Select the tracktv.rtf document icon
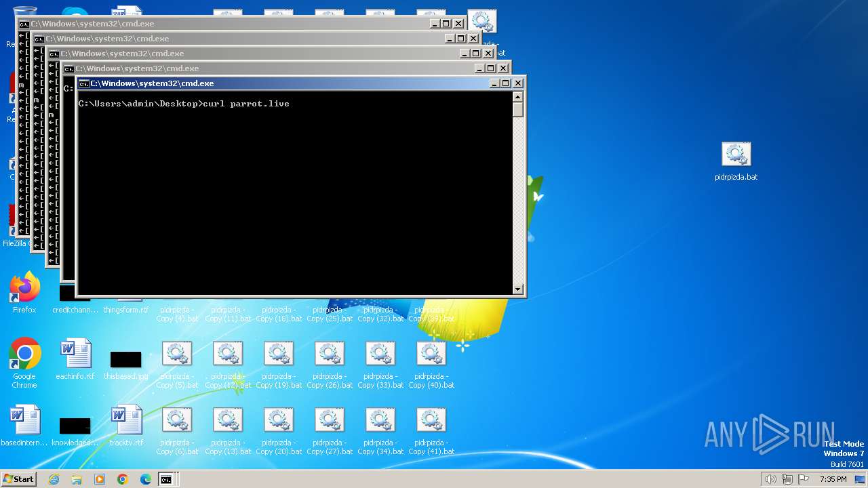868x488 pixels. pyautogui.click(x=126, y=426)
